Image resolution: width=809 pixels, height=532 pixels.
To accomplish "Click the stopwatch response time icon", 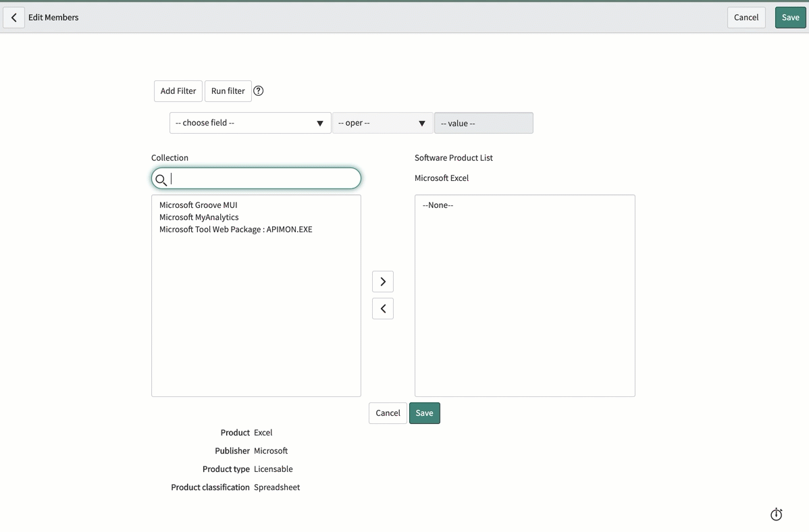I will pos(776,514).
